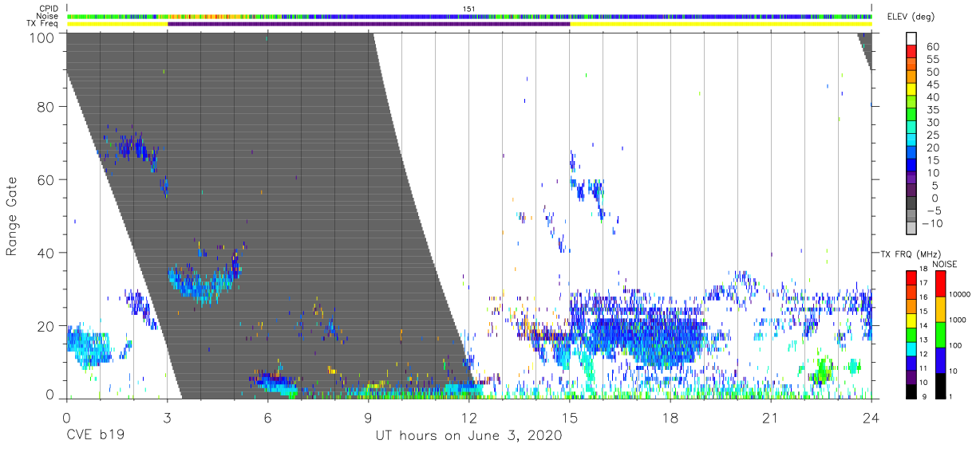The image size is (980, 452).
Task: Click the '24' tick on the UT hours axis
Action: tap(871, 417)
